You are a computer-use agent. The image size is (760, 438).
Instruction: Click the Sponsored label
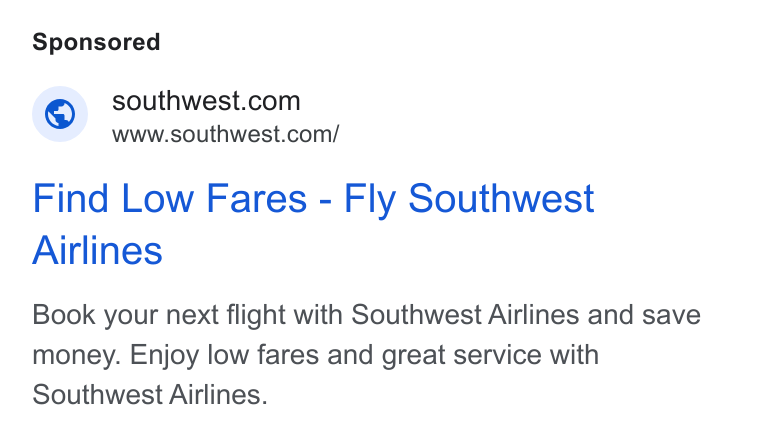pos(96,42)
